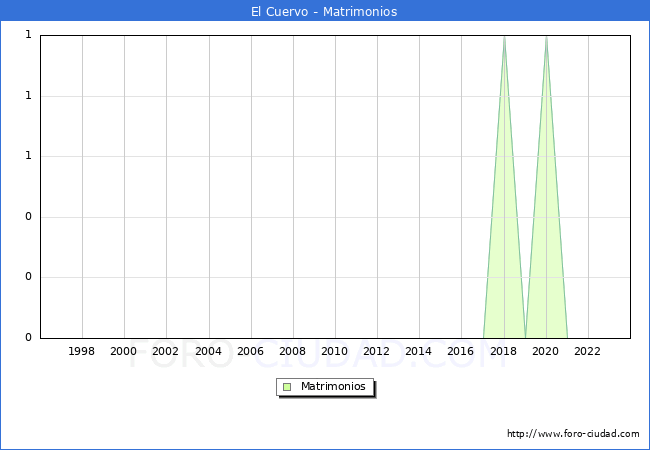Click the 2016 year label

pyautogui.click(x=461, y=351)
